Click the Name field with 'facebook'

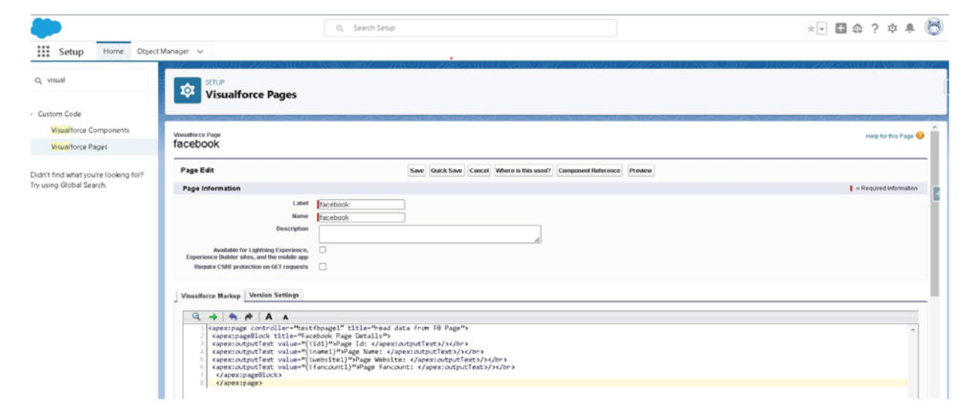pyautogui.click(x=361, y=217)
